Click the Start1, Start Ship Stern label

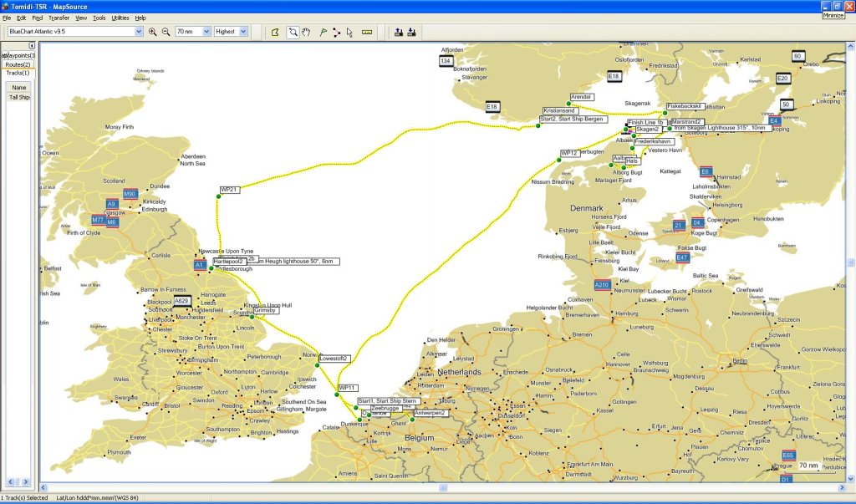point(390,401)
